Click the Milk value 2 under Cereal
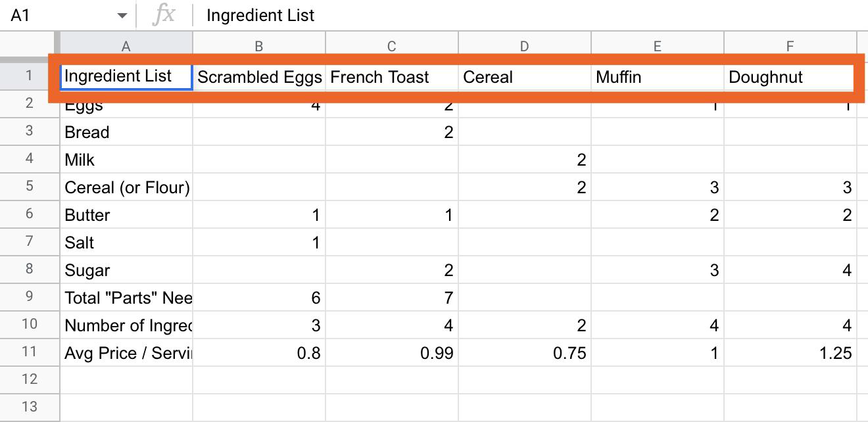 [x=525, y=160]
